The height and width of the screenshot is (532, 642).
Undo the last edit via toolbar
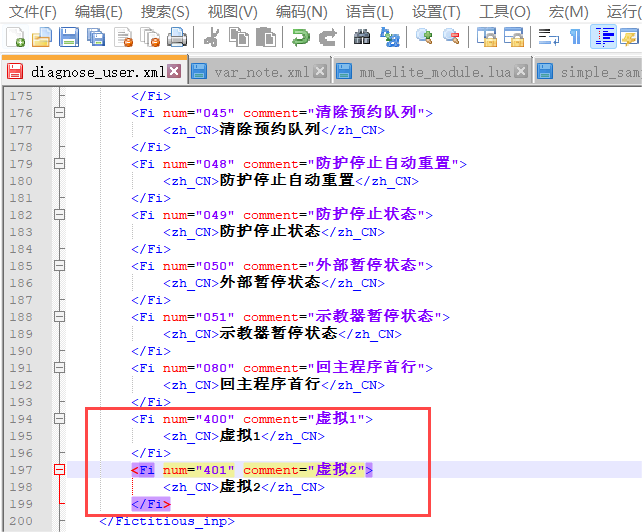300,38
